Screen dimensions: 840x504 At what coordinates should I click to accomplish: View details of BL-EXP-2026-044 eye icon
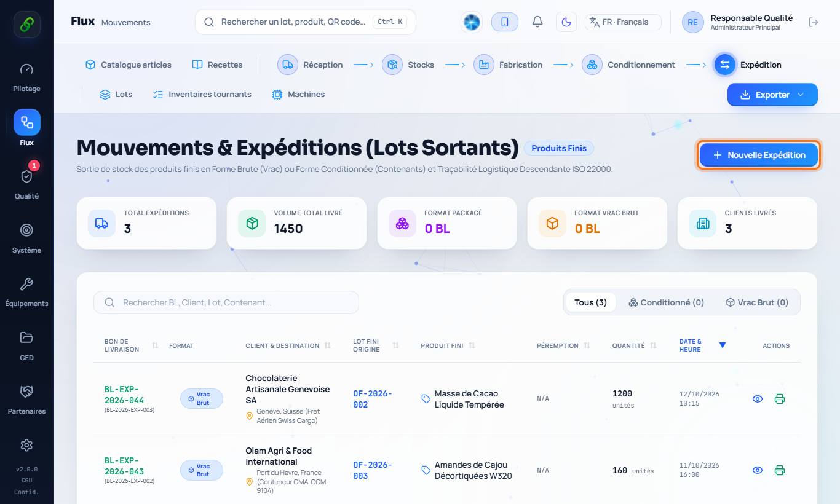758,399
